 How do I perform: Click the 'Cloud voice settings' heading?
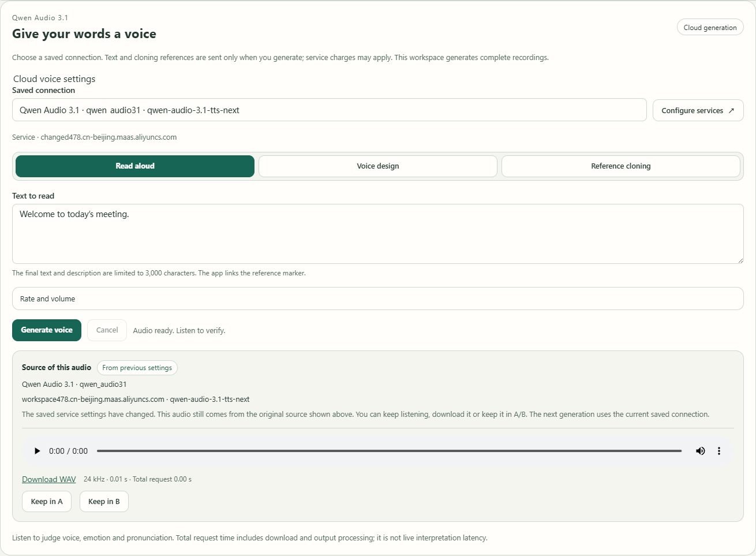[x=54, y=79]
